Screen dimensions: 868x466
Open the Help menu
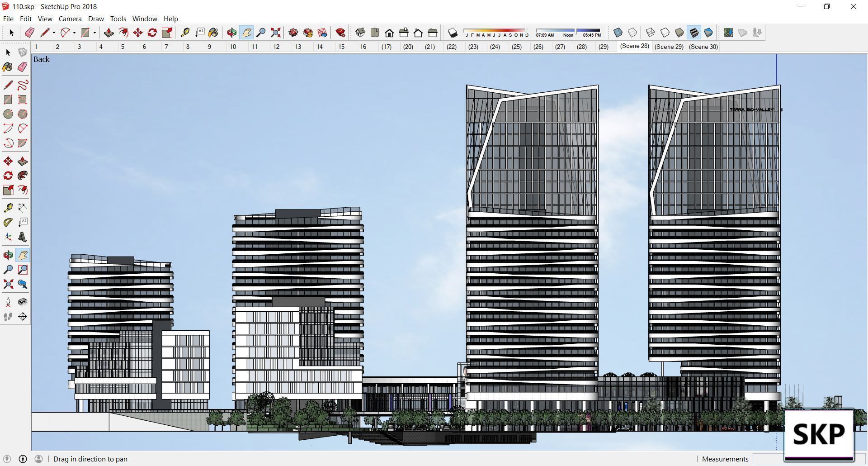(171, 19)
